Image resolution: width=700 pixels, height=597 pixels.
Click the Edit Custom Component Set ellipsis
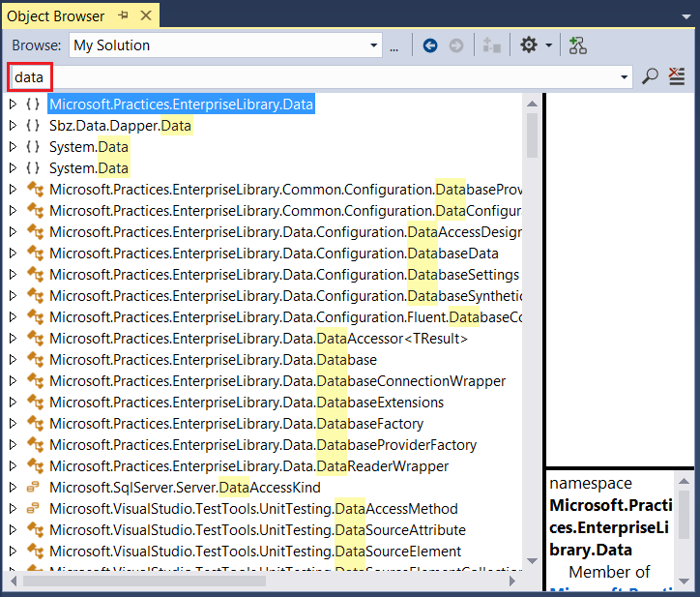coord(394,45)
